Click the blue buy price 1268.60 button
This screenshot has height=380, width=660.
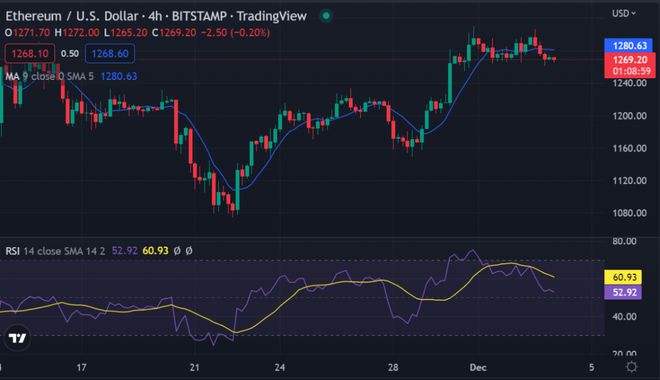click(x=110, y=53)
